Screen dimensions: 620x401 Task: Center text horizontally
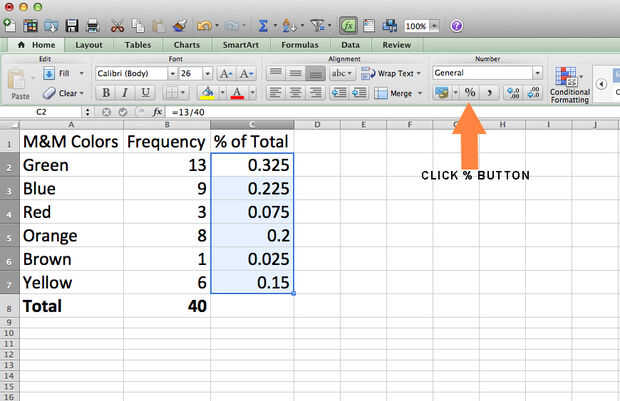pos(295,93)
